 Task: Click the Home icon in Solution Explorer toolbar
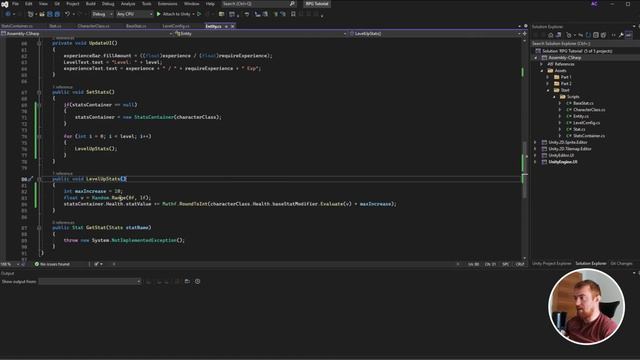(x=551, y=36)
